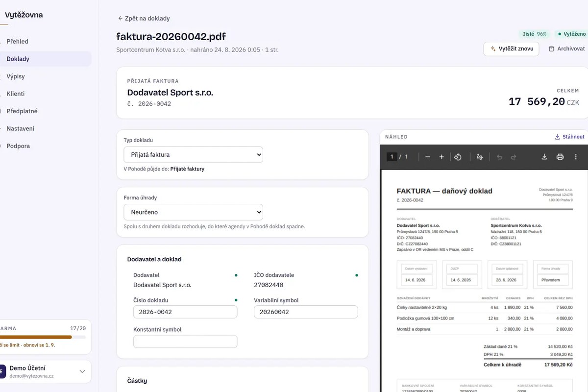
Task: Click the Vytěžovna logo text
Action: tap(24, 15)
